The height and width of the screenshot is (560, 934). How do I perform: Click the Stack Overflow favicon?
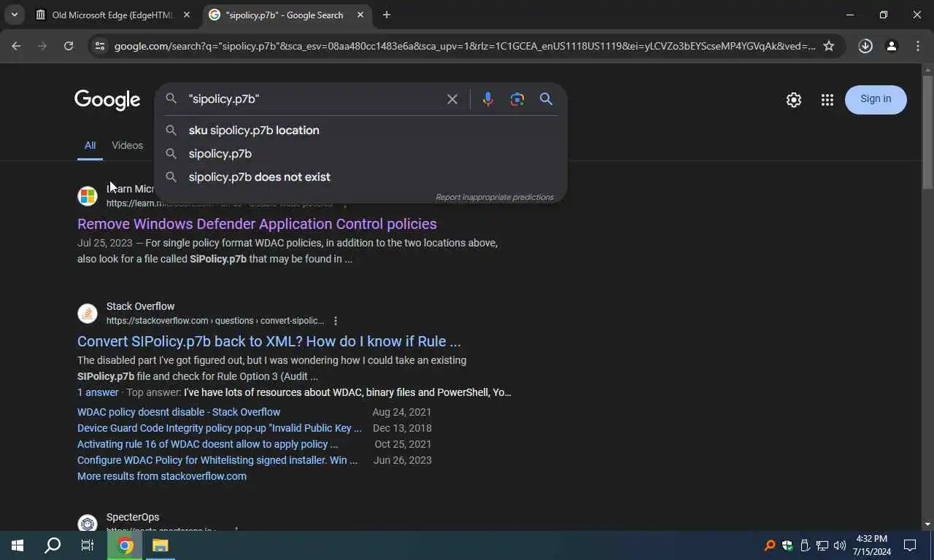88,314
